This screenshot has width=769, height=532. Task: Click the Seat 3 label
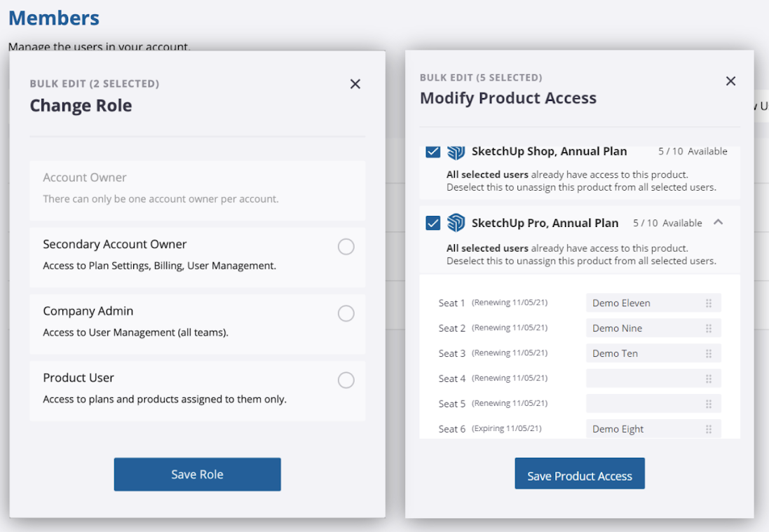451,353
